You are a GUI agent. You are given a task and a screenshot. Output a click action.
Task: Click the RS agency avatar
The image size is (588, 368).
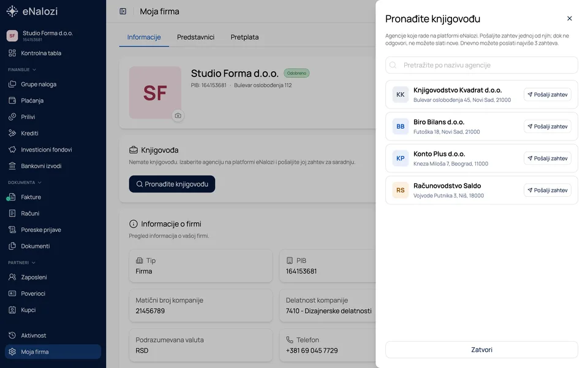[x=401, y=190]
